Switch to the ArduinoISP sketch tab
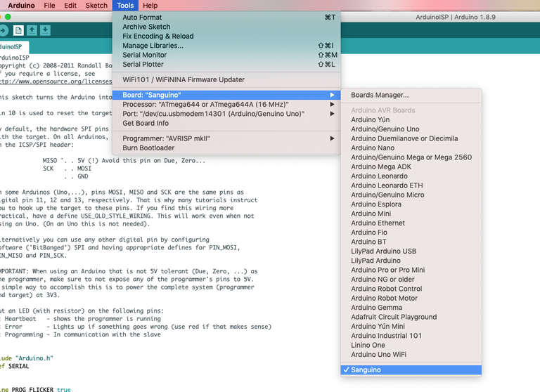540x392 pixels. 14,46
